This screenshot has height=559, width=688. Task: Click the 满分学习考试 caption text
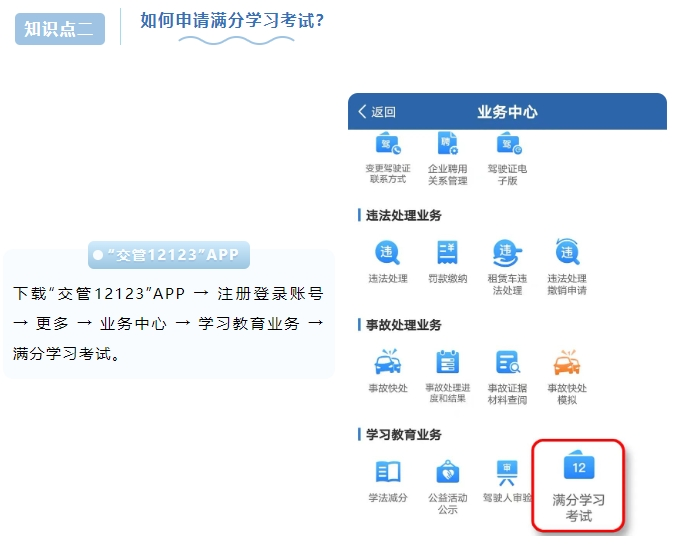pyautogui.click(x=579, y=508)
